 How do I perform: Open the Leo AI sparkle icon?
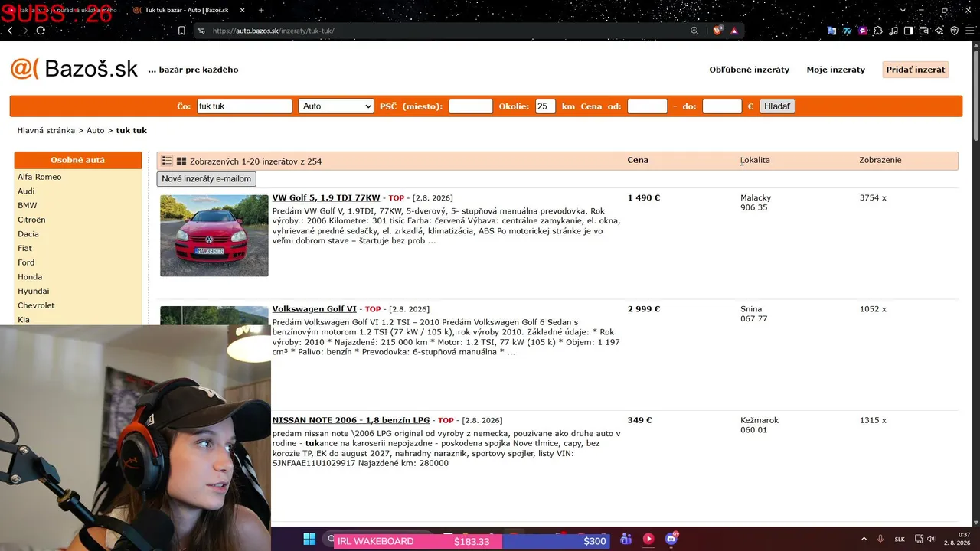pos(939,31)
